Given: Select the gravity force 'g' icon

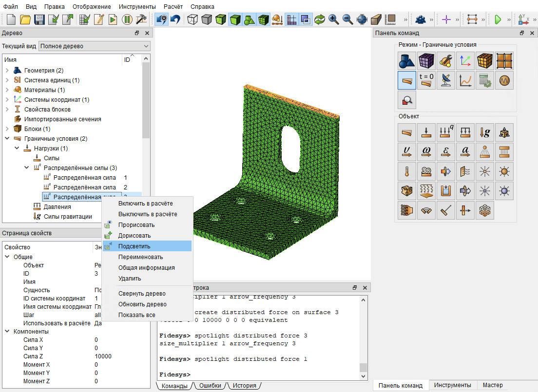Looking at the screenshot, I should [485, 132].
